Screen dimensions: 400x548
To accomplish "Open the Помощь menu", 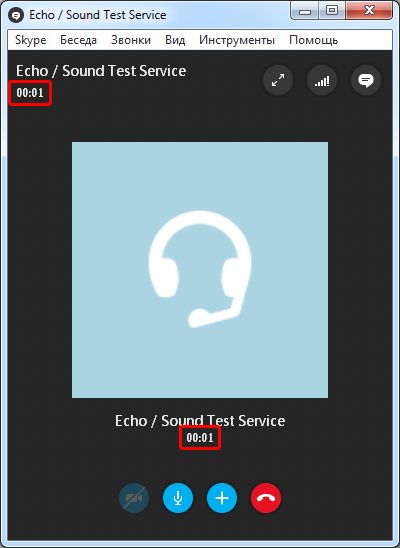I will [313, 40].
